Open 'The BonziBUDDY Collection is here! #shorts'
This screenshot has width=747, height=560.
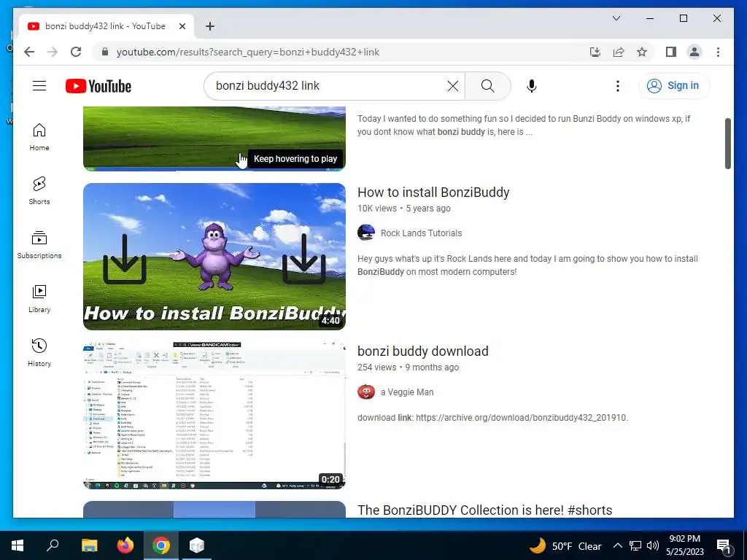click(x=484, y=510)
